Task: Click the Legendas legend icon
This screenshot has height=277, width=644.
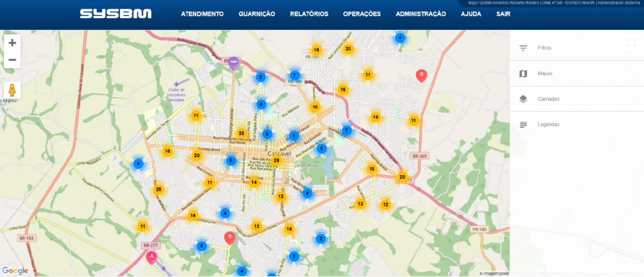Action: coord(523,124)
